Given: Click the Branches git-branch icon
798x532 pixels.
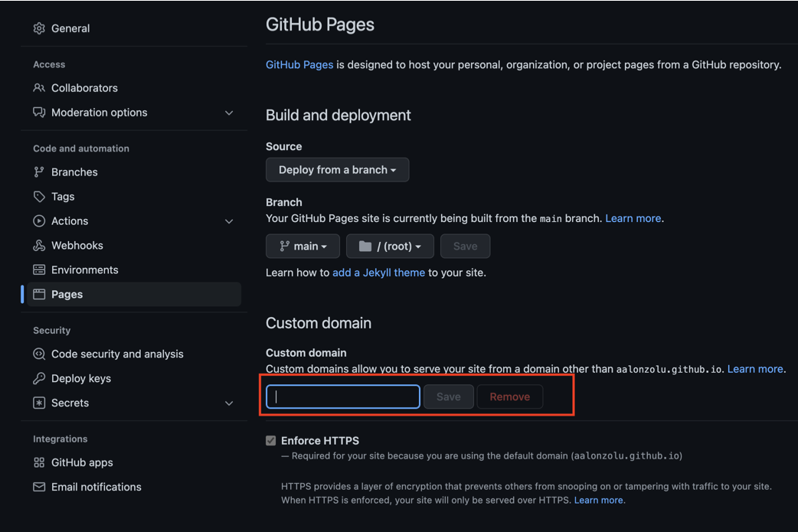Looking at the screenshot, I should (39, 172).
